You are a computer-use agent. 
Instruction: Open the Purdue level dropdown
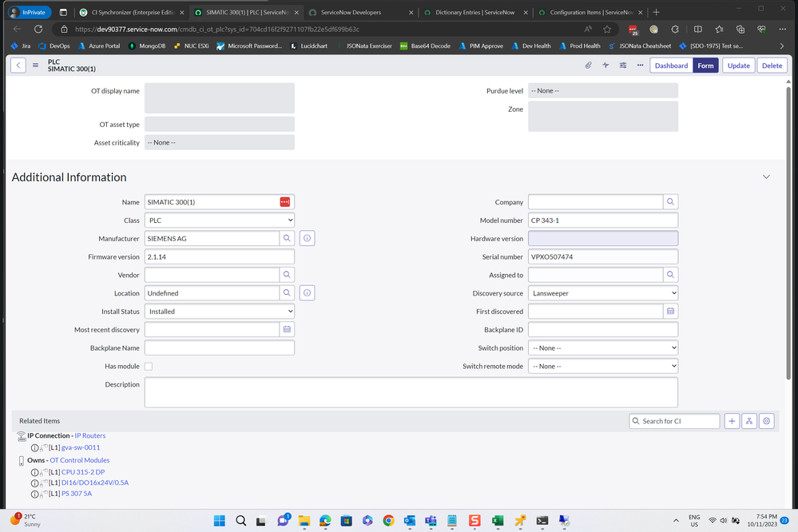(x=603, y=90)
